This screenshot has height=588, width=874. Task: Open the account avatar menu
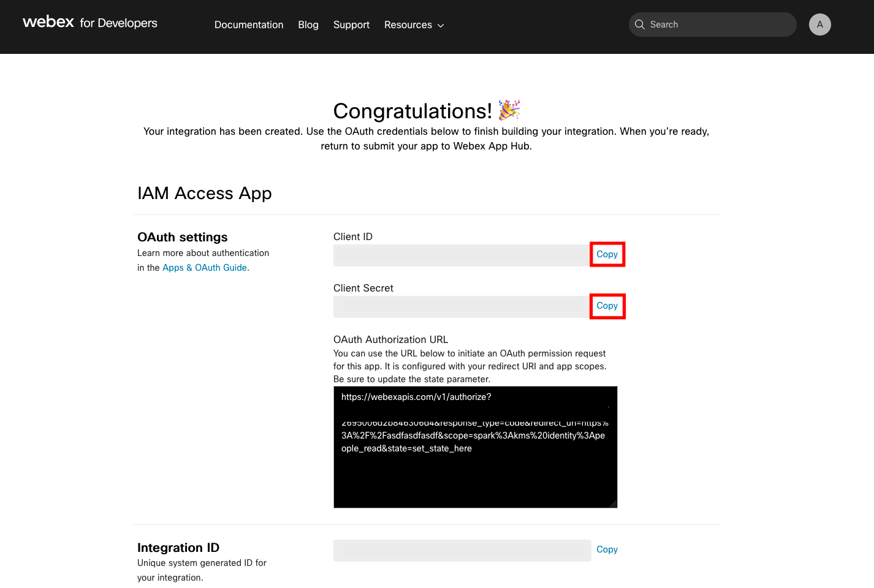point(819,24)
